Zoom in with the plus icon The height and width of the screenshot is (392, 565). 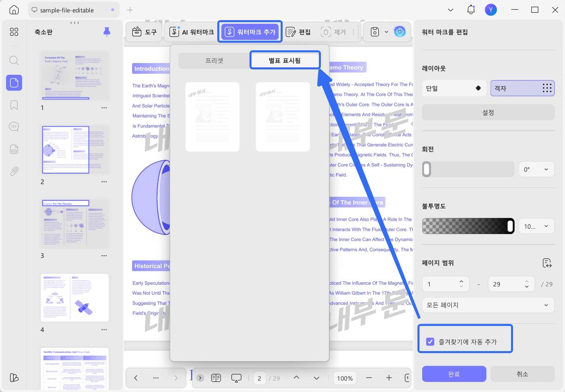(x=389, y=378)
